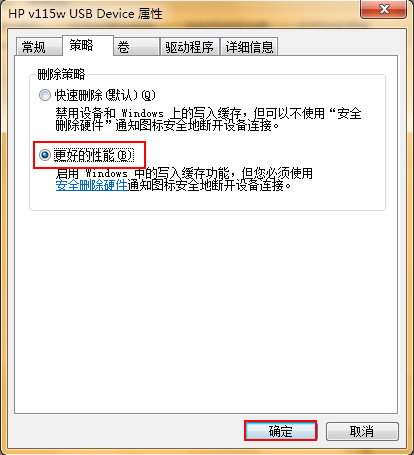Screen dimensions: 414x455
Task: Click the 通知图标安全地断开设备连接 text after the link
Action: click(209, 186)
